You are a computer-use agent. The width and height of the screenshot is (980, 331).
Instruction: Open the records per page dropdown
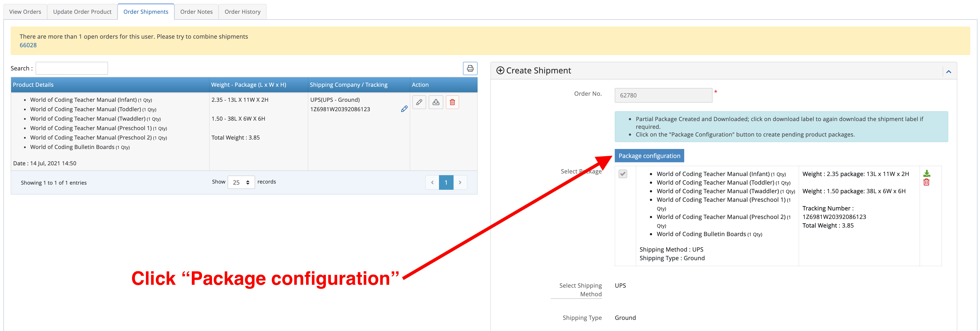coord(241,182)
